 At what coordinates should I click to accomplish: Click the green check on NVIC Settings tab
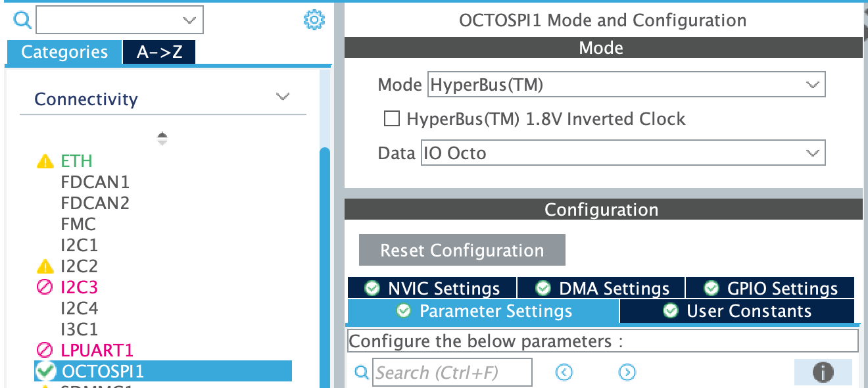372,287
